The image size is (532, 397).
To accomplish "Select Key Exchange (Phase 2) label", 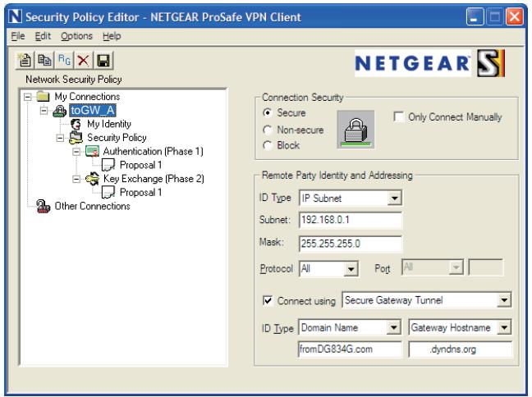I will pos(154,179).
